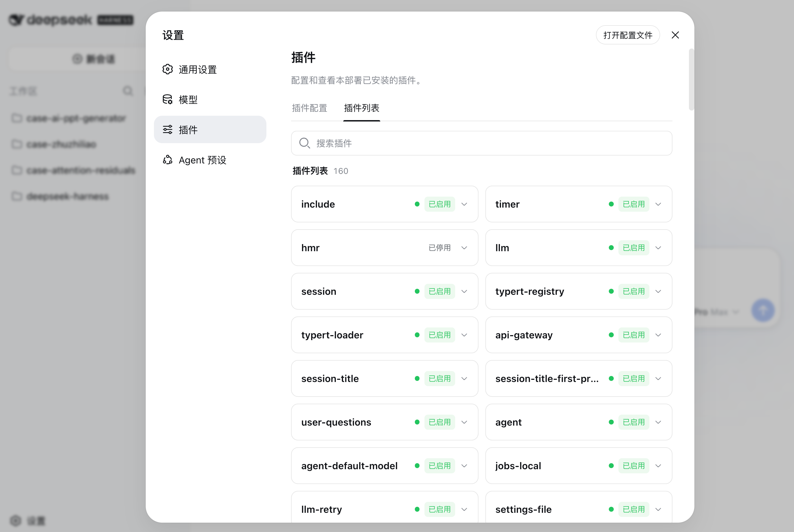
Task: Expand the session-title plugin card
Action: 464,378
